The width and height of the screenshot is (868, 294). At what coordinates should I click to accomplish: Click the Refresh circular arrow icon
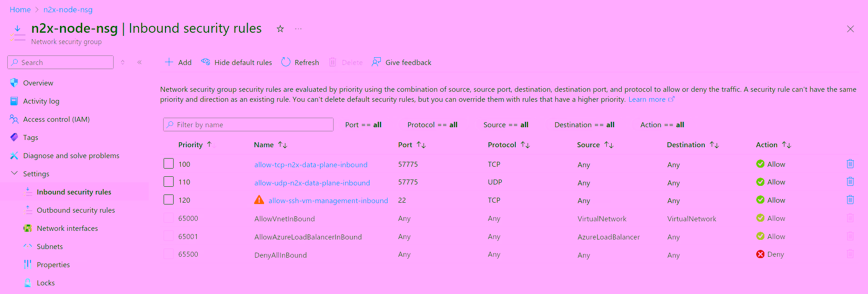point(286,62)
